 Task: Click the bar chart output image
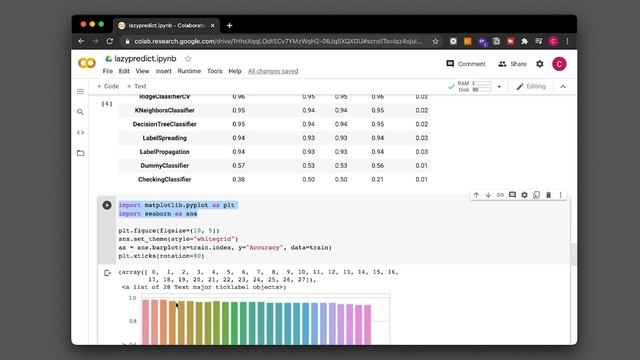pyautogui.click(x=259, y=319)
